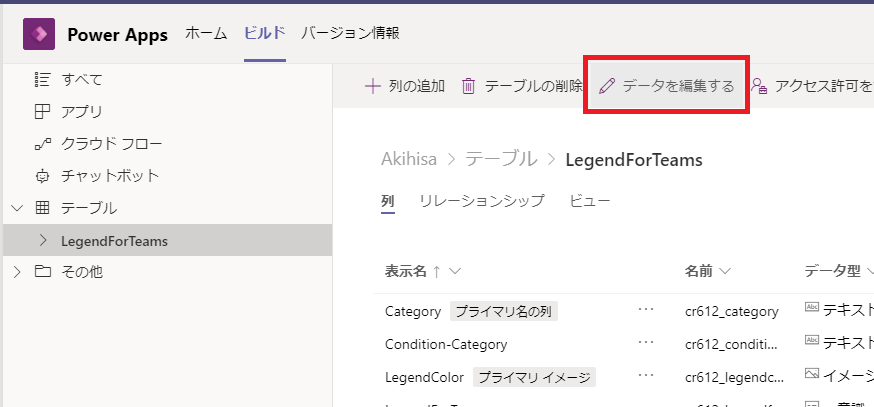Click the 名前 column header
The image size is (874, 407).
coord(698,272)
